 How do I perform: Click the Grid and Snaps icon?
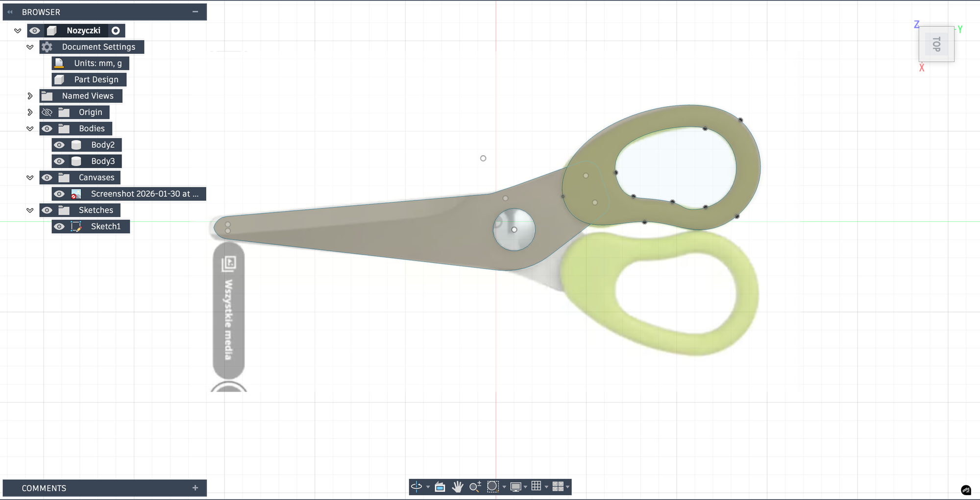[536, 486]
